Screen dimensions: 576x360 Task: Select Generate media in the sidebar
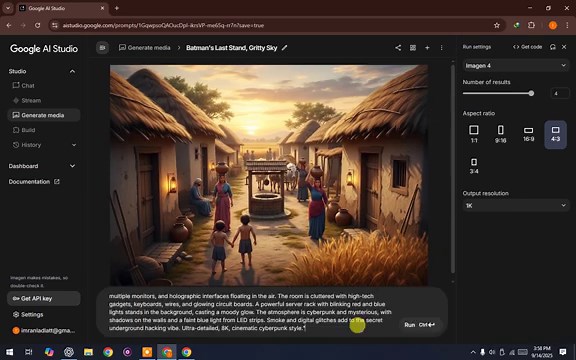(43, 115)
